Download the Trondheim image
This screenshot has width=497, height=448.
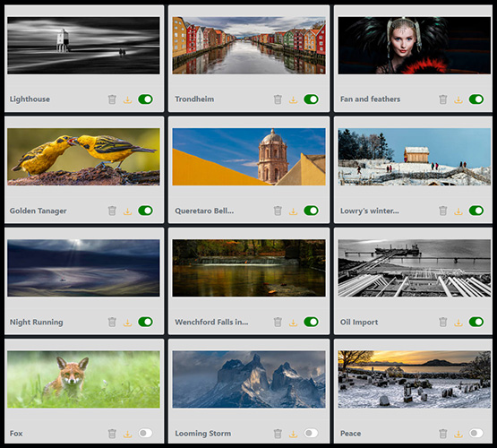(x=293, y=99)
